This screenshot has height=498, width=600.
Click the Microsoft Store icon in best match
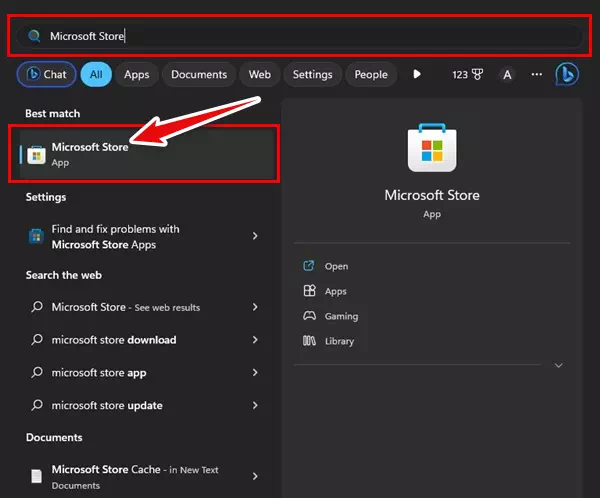[36, 155]
